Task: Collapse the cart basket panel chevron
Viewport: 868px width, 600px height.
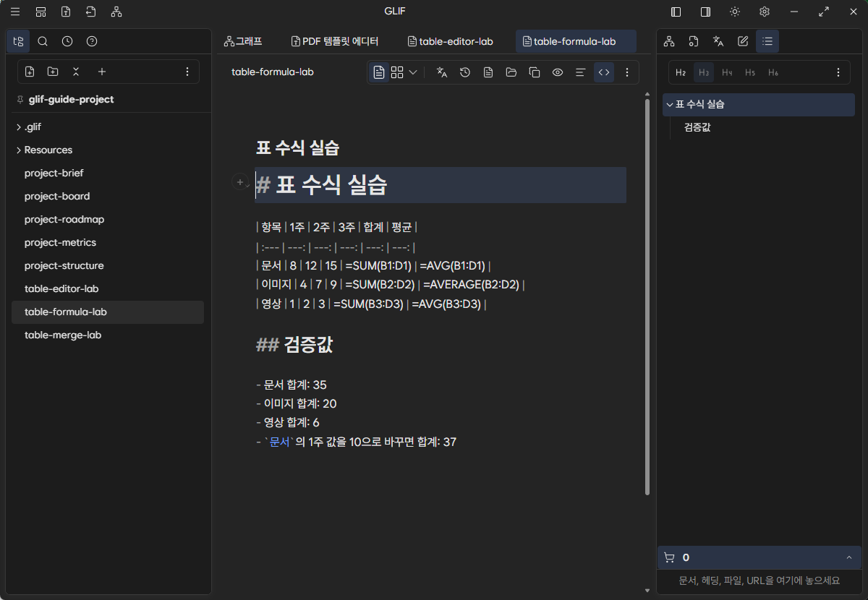Action: 849,557
